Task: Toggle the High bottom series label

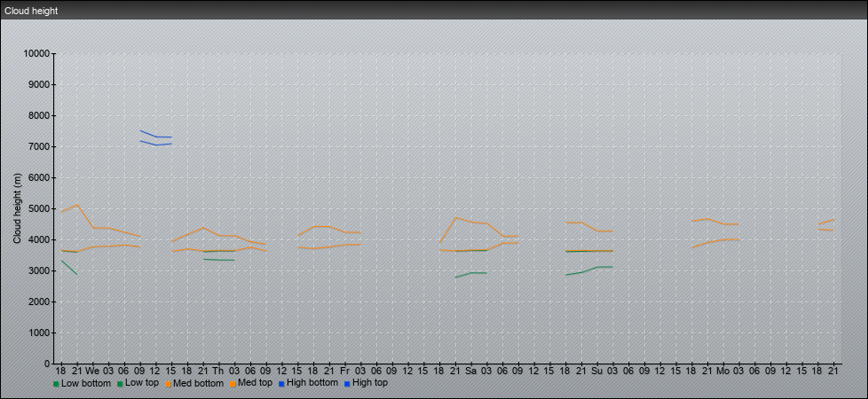Action: [312, 383]
